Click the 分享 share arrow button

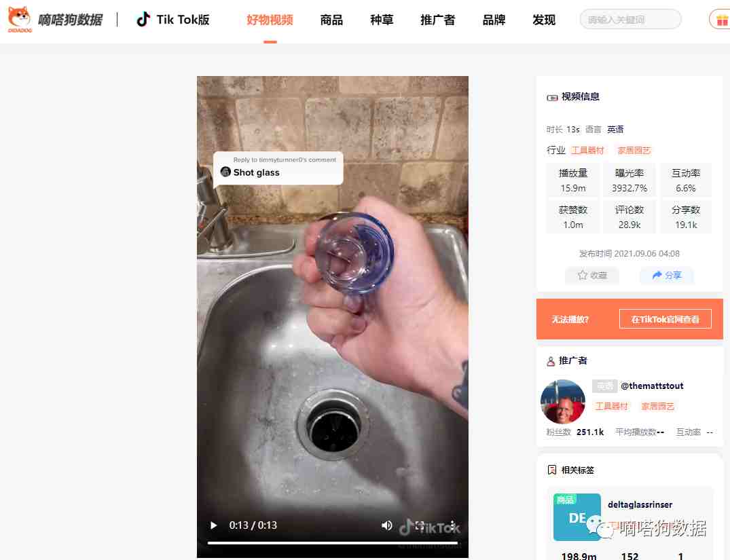[666, 275]
